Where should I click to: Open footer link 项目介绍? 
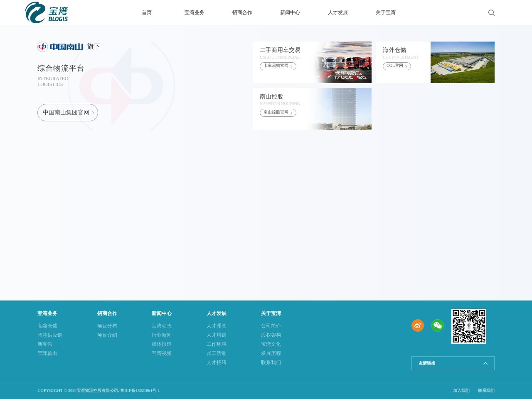[107, 335]
